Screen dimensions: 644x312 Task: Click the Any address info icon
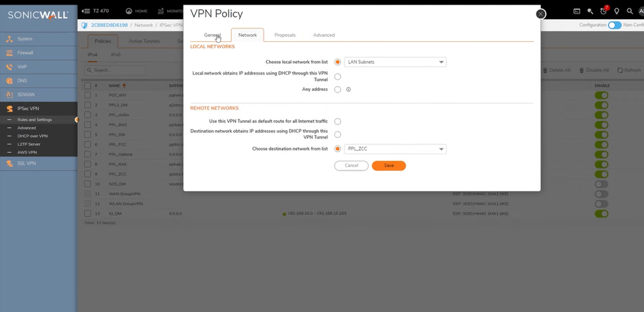coord(349,90)
